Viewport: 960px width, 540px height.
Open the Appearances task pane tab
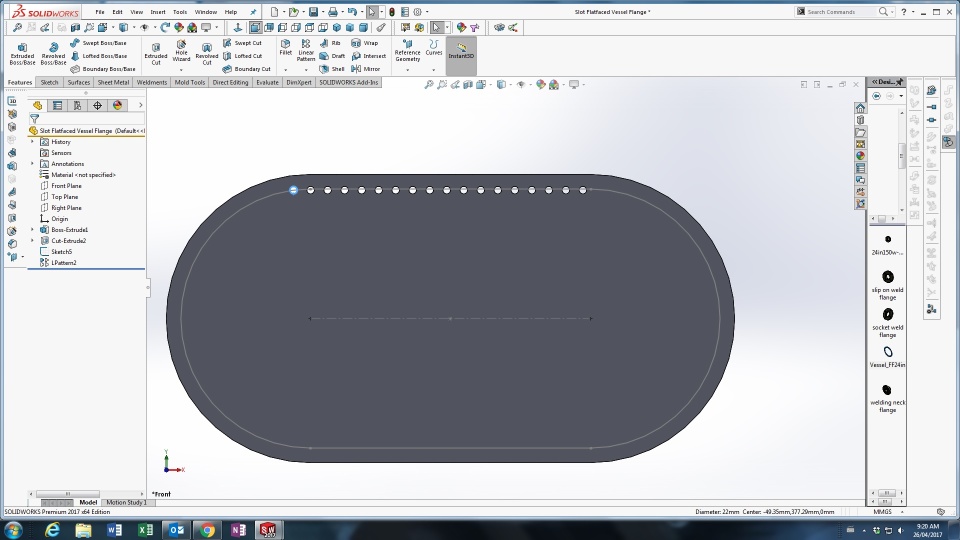click(860, 156)
